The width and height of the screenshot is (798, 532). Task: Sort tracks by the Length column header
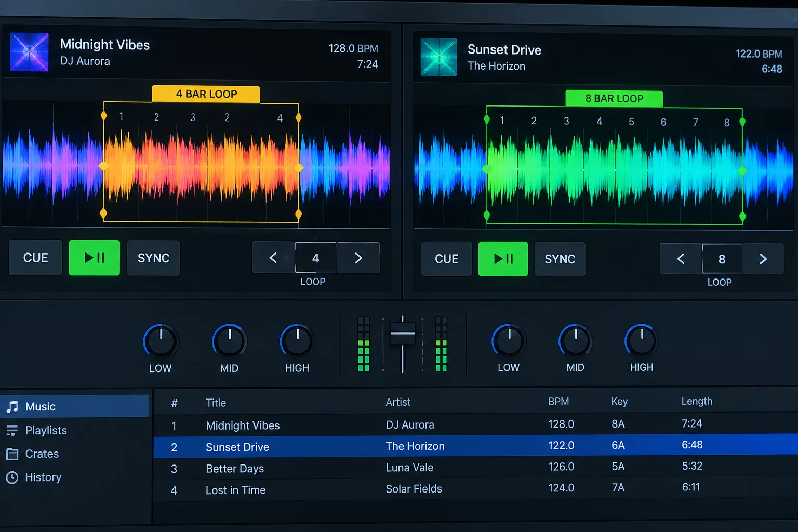pos(697,401)
